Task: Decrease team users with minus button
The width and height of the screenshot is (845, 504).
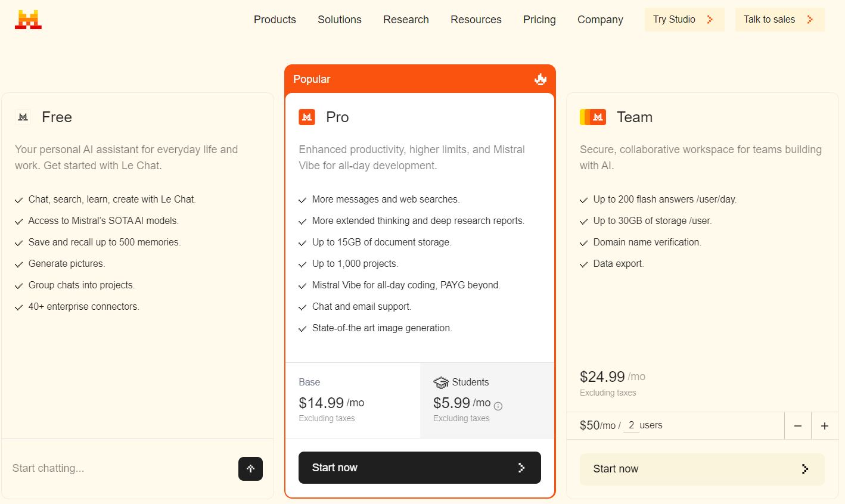Action: pyautogui.click(x=798, y=426)
